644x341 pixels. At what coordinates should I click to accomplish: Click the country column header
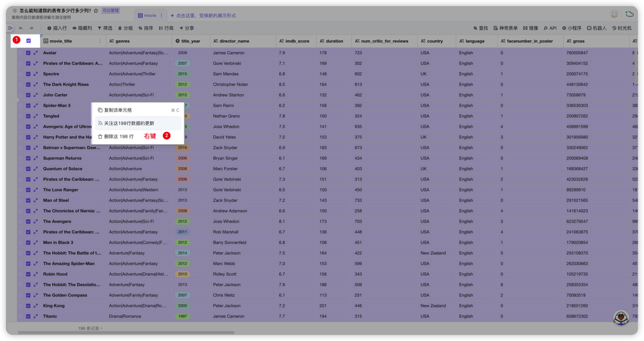point(437,41)
